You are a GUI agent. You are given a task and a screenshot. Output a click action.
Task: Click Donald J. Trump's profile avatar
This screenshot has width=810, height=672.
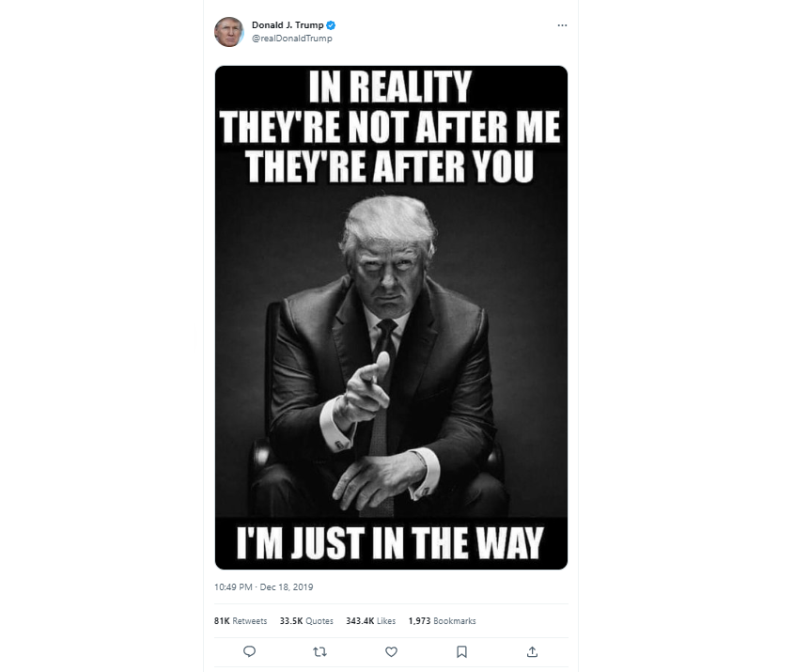(x=228, y=30)
